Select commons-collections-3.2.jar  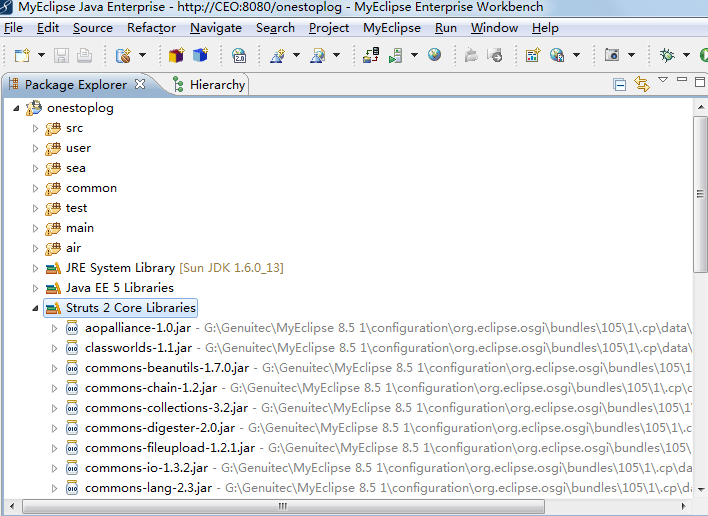pyautogui.click(x=166, y=408)
